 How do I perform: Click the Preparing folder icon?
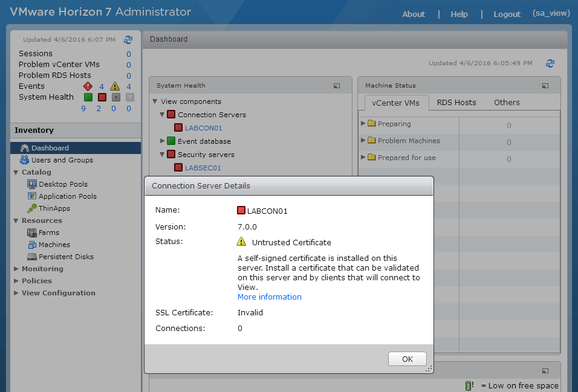[372, 123]
